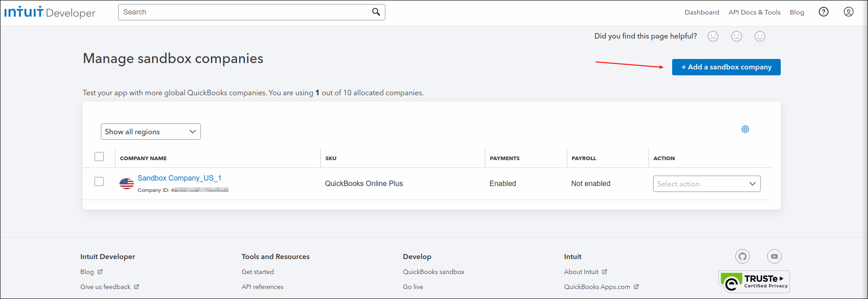Open the user account profile icon
This screenshot has height=299, width=868.
click(x=848, y=12)
